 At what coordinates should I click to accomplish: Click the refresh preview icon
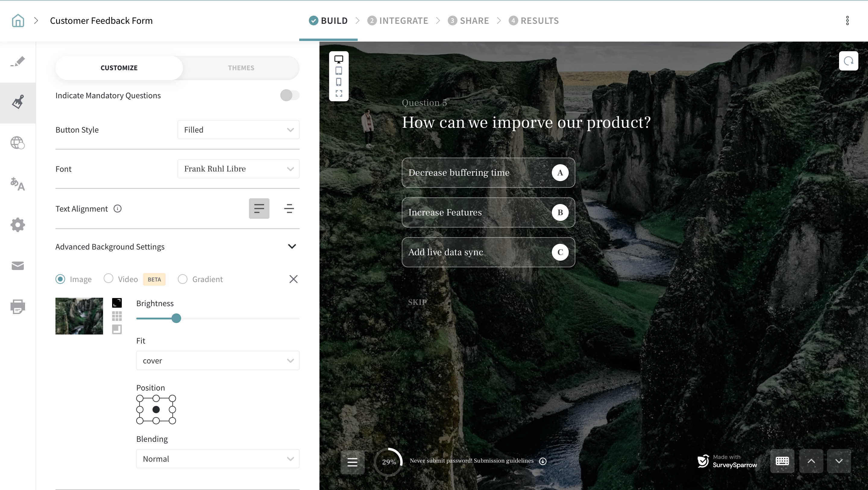tap(848, 61)
